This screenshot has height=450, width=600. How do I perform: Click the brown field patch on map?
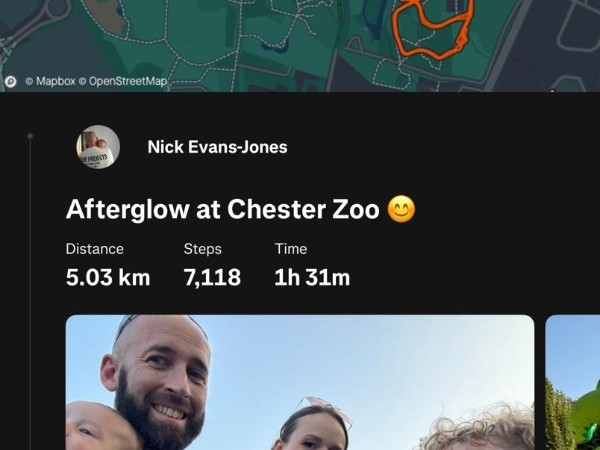pyautogui.click(x=104, y=15)
